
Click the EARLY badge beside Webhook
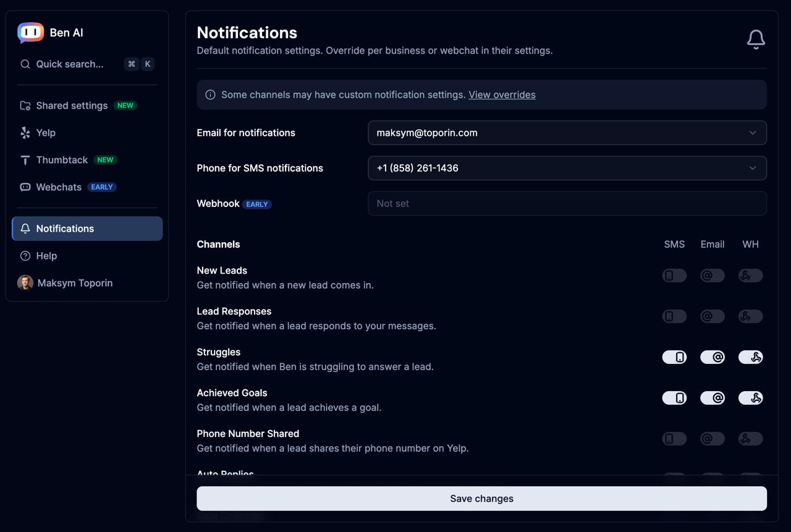click(257, 204)
